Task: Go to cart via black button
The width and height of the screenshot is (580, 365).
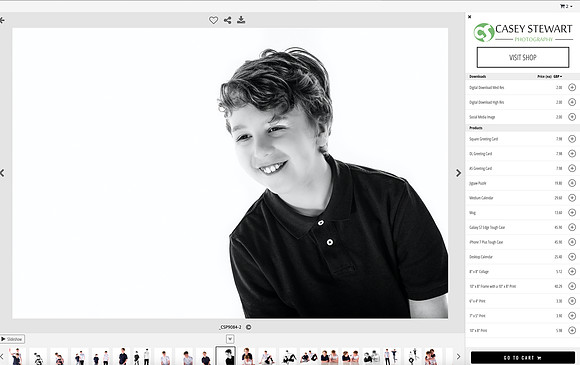Action: point(523,358)
